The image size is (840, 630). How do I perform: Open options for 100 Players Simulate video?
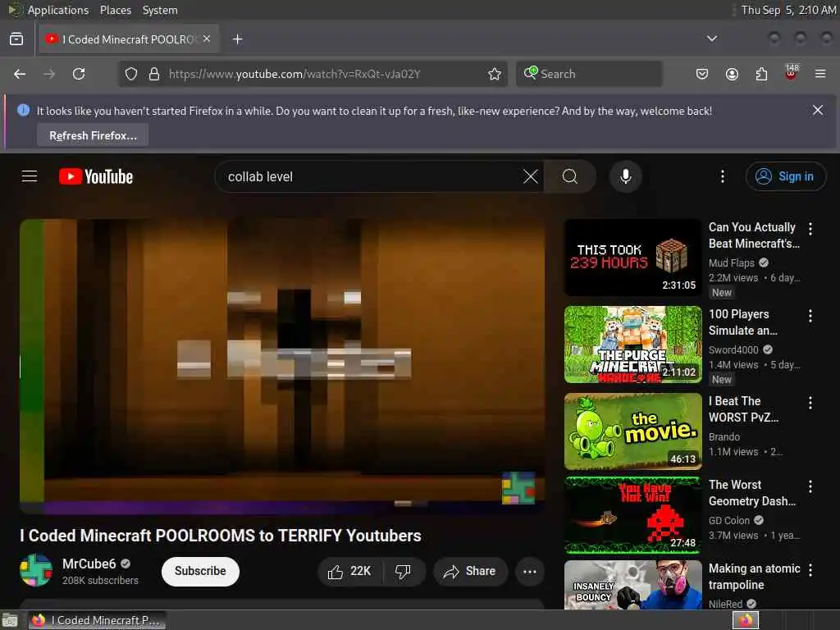click(810, 316)
